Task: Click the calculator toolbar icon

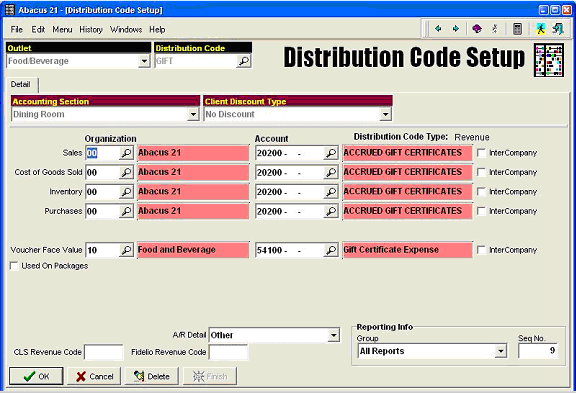Action: tap(517, 29)
